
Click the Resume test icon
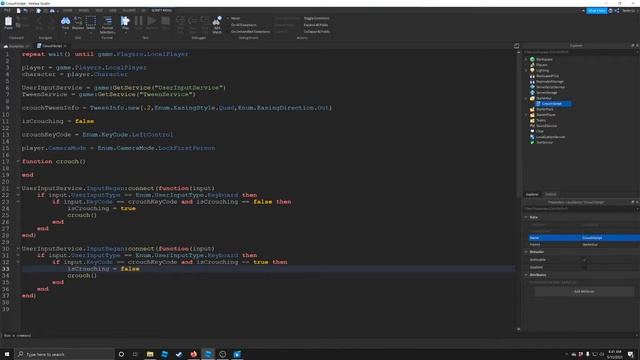[x=152, y=22]
